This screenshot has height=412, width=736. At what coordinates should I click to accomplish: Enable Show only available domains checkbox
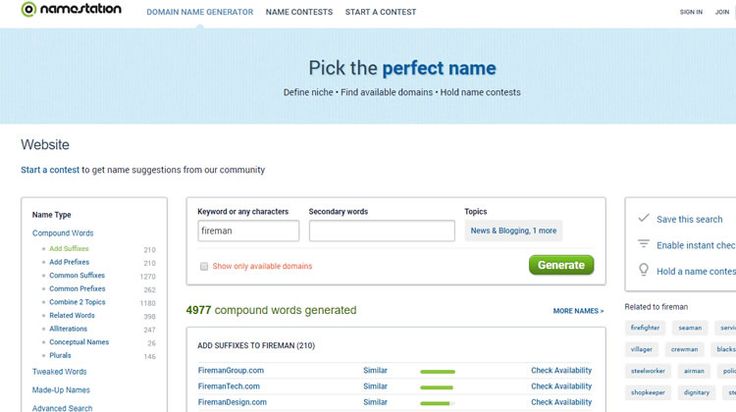click(204, 266)
